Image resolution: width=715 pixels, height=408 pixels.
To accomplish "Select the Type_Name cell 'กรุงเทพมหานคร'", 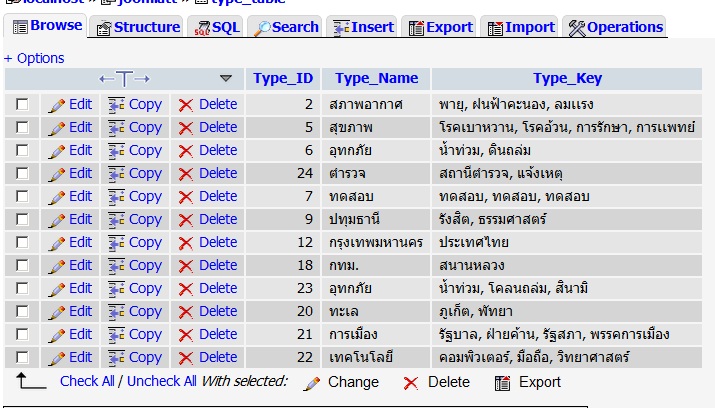I will [376, 243].
